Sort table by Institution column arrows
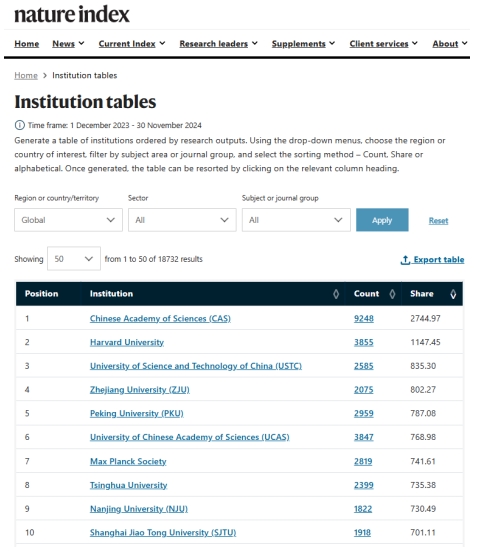Viewport: 490px width, 553px height. click(x=336, y=294)
